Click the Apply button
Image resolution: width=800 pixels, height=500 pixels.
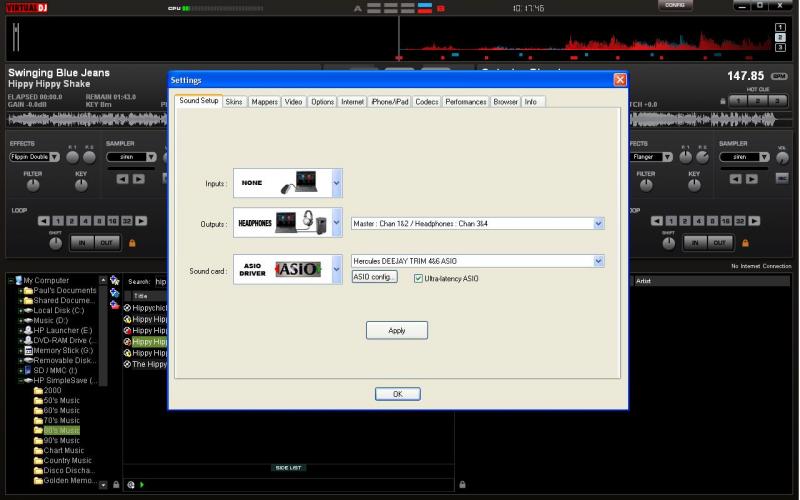(x=397, y=330)
